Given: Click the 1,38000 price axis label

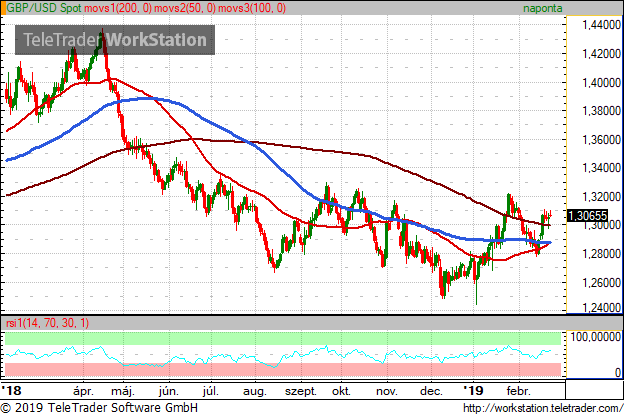Looking at the screenshot, I should pos(601,111).
